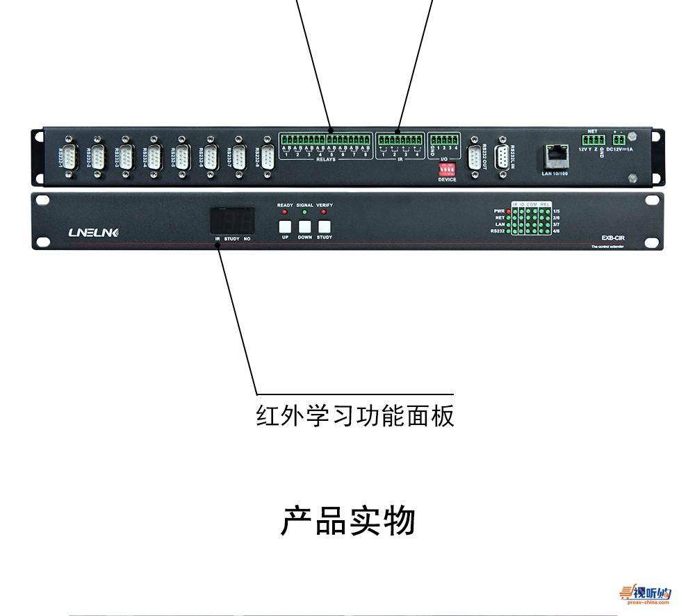
Task: Click the READY red indicator LED
Action: click(285, 213)
